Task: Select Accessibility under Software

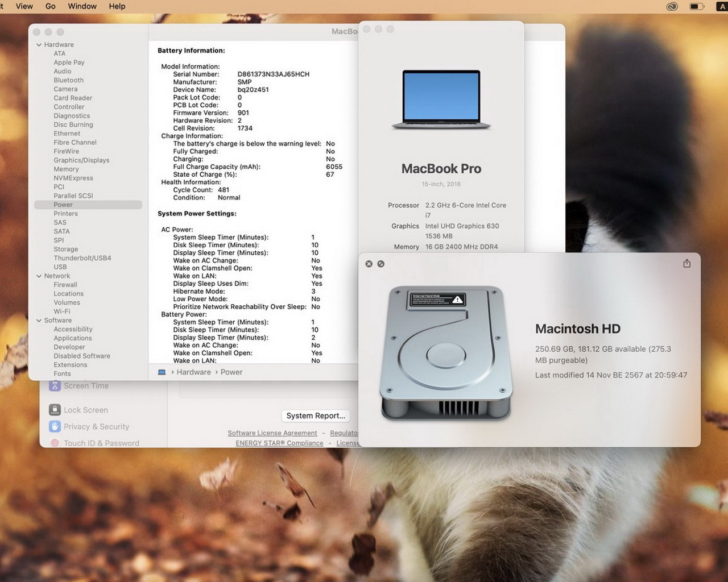Action: tap(73, 330)
